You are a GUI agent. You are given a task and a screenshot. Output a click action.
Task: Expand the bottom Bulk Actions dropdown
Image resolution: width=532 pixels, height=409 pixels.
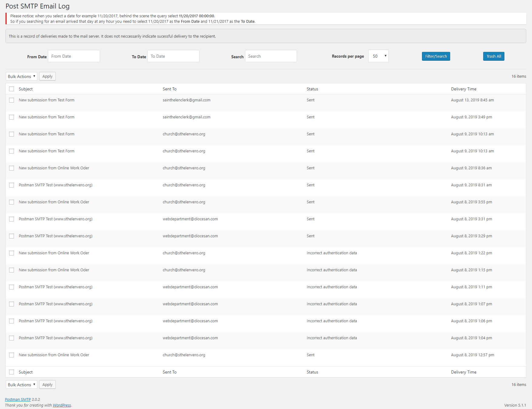(21, 385)
